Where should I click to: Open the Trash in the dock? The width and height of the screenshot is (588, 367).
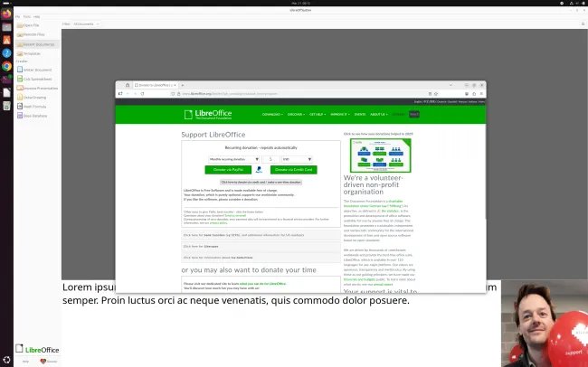[x=6, y=106]
